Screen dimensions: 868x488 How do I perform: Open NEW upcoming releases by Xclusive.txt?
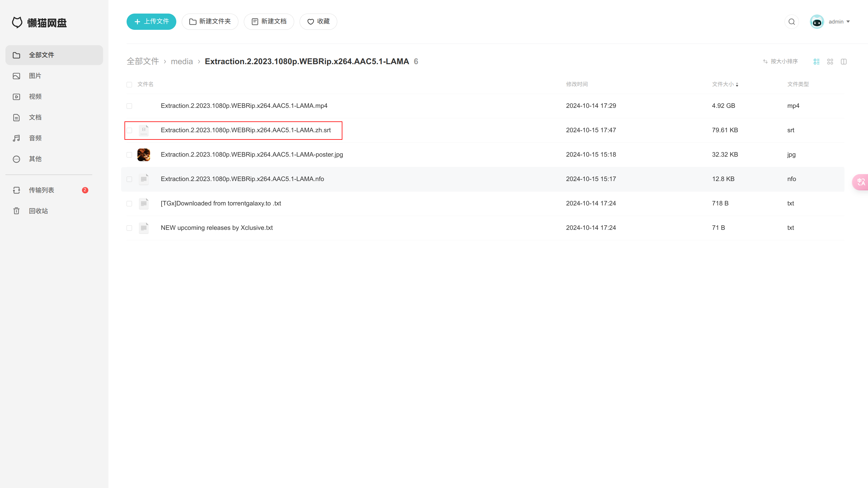(x=217, y=228)
